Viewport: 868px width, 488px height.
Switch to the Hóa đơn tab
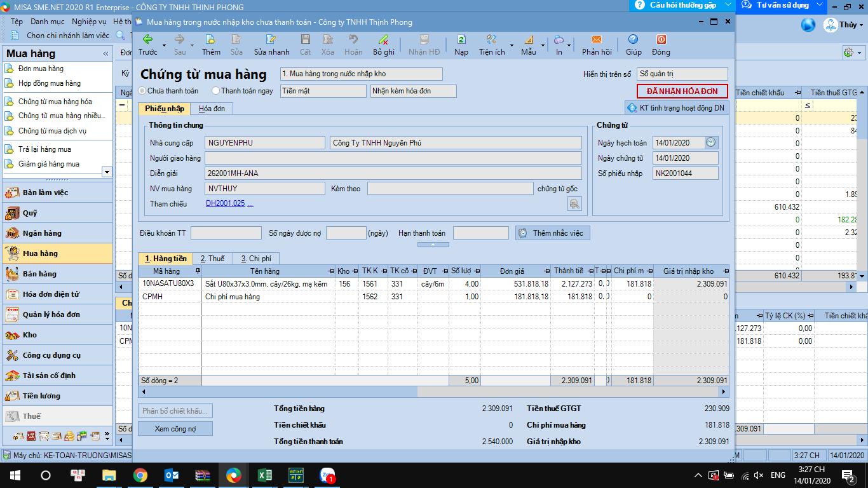pyautogui.click(x=212, y=109)
